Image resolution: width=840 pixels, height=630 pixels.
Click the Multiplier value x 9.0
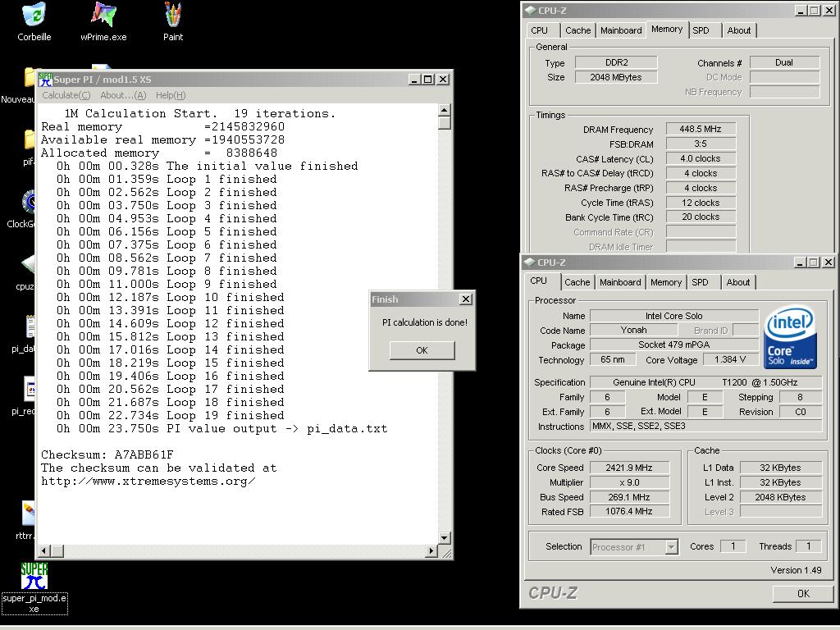pos(629,482)
